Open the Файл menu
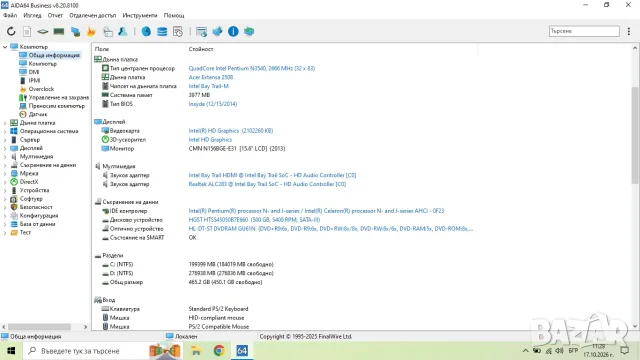The width and height of the screenshot is (640, 360). pos(10,16)
